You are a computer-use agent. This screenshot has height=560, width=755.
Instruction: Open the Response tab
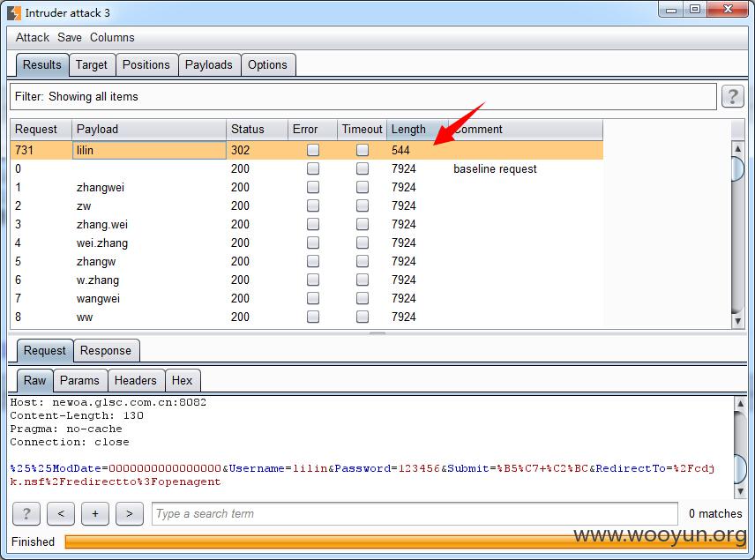106,350
